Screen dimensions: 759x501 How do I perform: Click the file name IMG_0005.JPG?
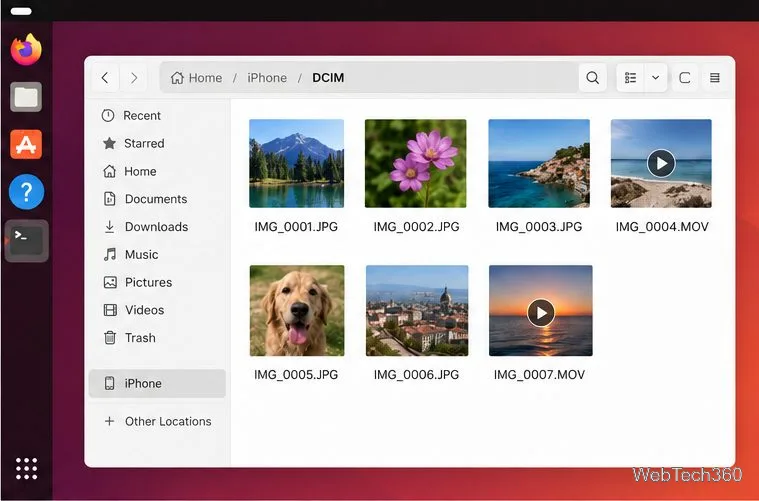point(296,375)
